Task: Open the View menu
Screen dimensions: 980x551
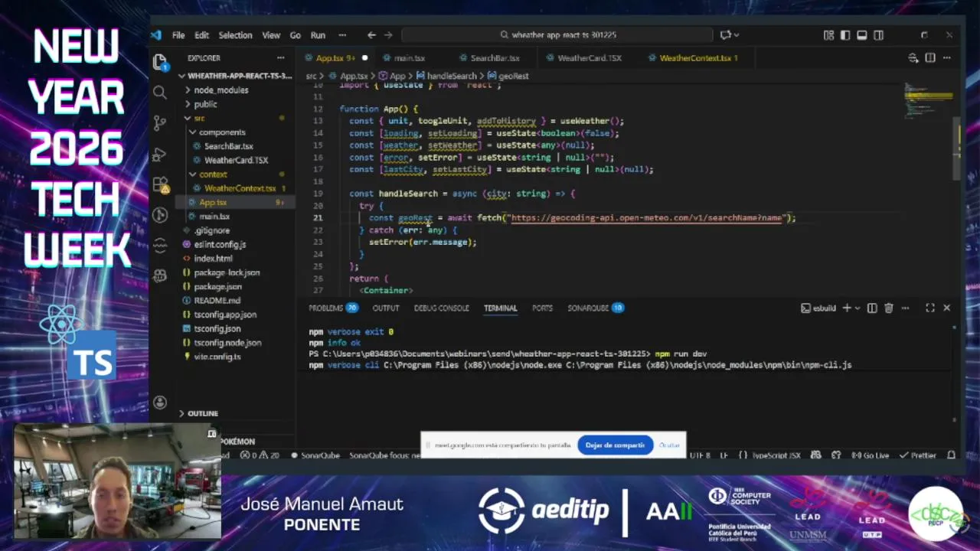Action: pyautogui.click(x=271, y=35)
